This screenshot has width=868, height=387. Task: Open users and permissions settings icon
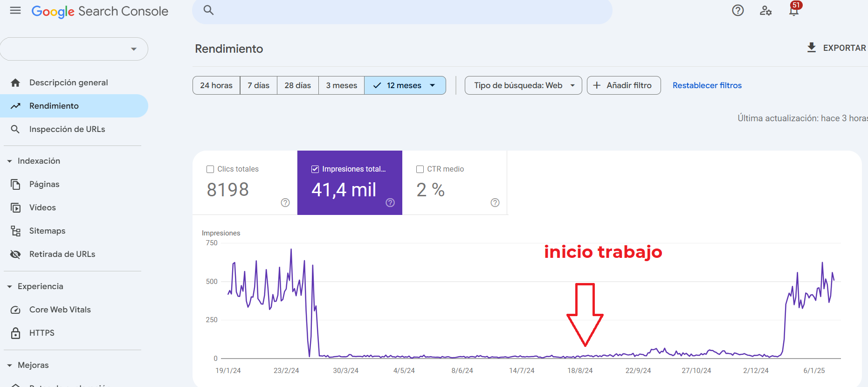pos(766,10)
